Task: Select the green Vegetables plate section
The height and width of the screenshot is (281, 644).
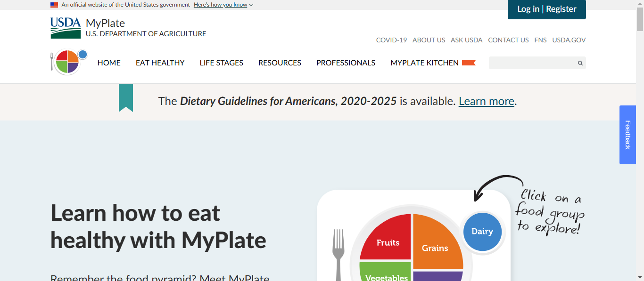Action: pos(385,272)
